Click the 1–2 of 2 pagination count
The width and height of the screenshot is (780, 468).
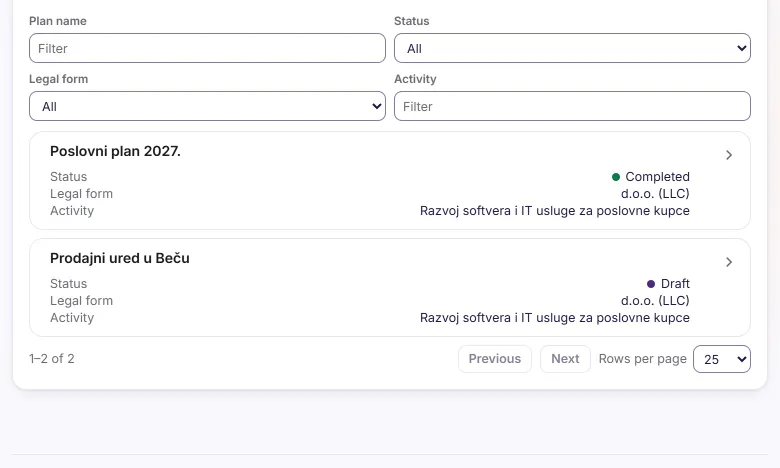click(52, 359)
